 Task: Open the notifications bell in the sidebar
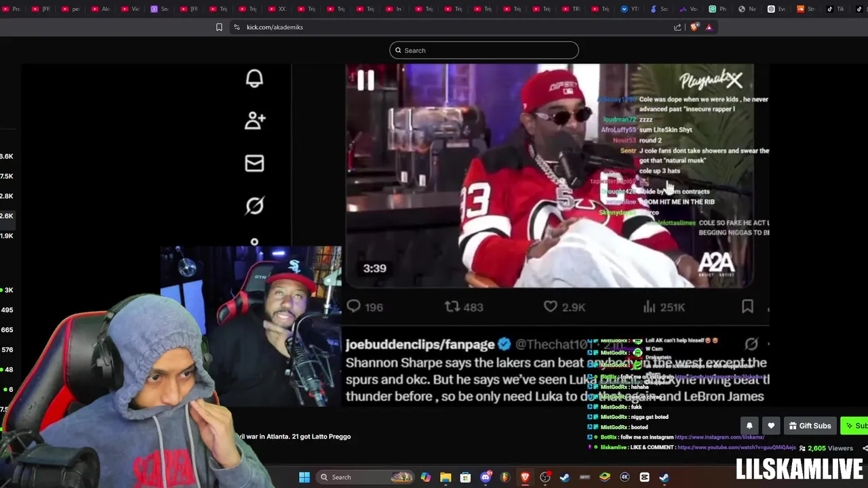click(x=254, y=78)
